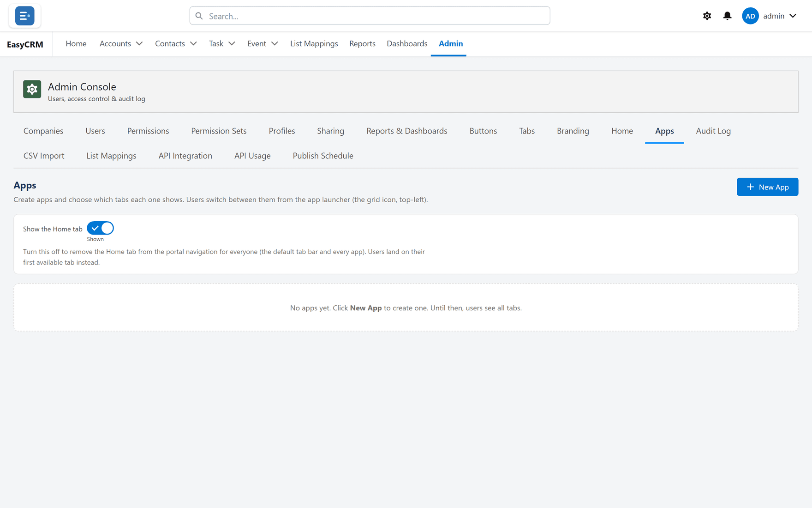Open the Publish Schedule tab
Screen dimensions: 812x508
[x=323, y=156]
